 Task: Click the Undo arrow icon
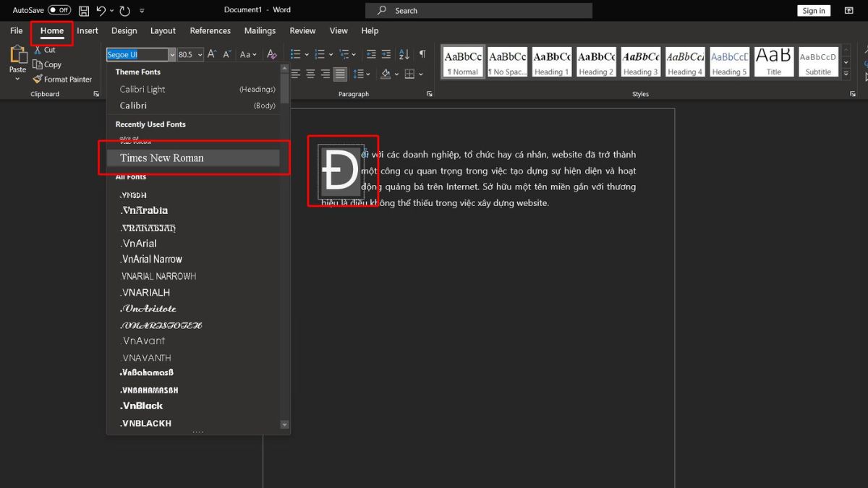pos(101,11)
